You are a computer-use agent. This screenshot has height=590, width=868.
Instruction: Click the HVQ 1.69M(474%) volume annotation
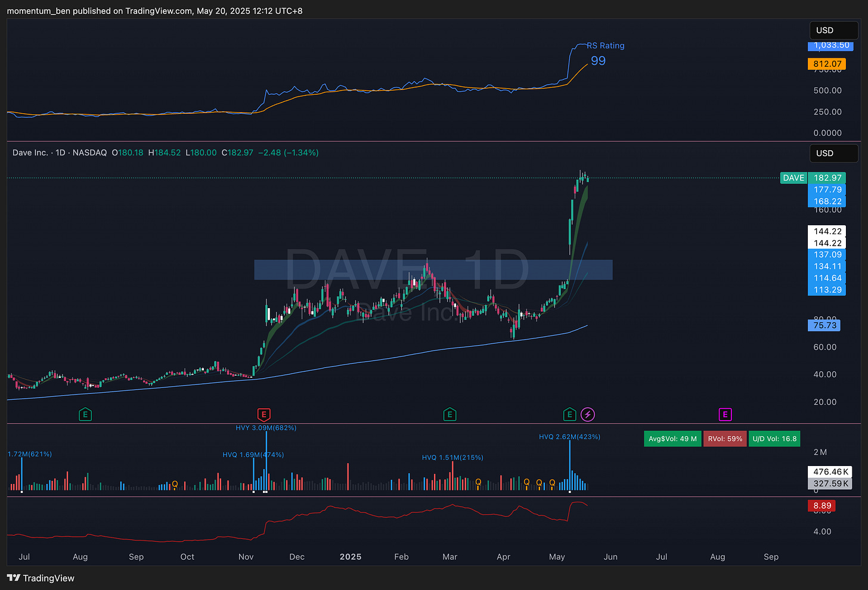[253, 455]
